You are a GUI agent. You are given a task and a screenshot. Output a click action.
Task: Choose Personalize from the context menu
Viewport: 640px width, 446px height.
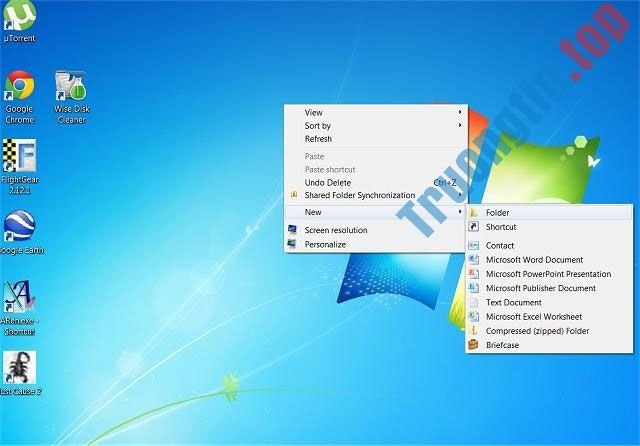(x=325, y=244)
